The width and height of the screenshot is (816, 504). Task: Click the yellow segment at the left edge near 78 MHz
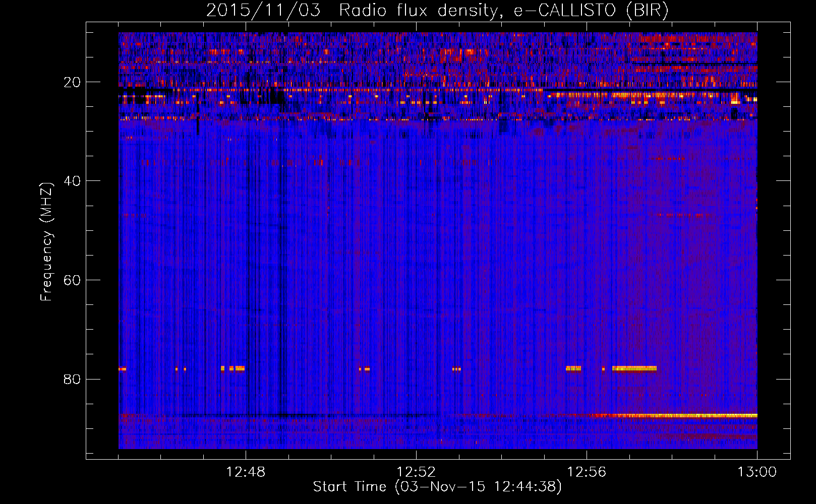pyautogui.click(x=122, y=369)
